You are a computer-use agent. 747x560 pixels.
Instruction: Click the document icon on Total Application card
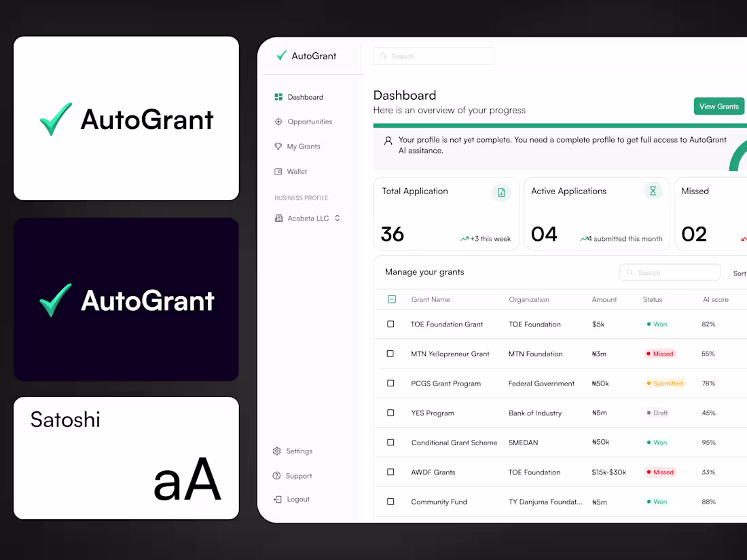tap(501, 193)
